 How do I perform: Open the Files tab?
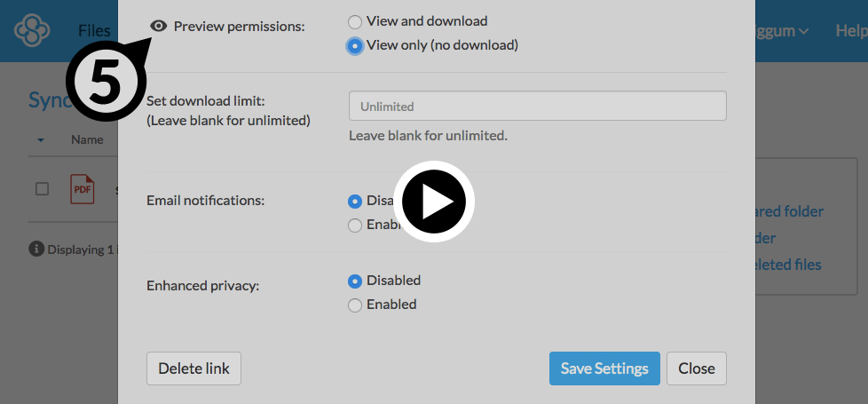click(x=94, y=31)
